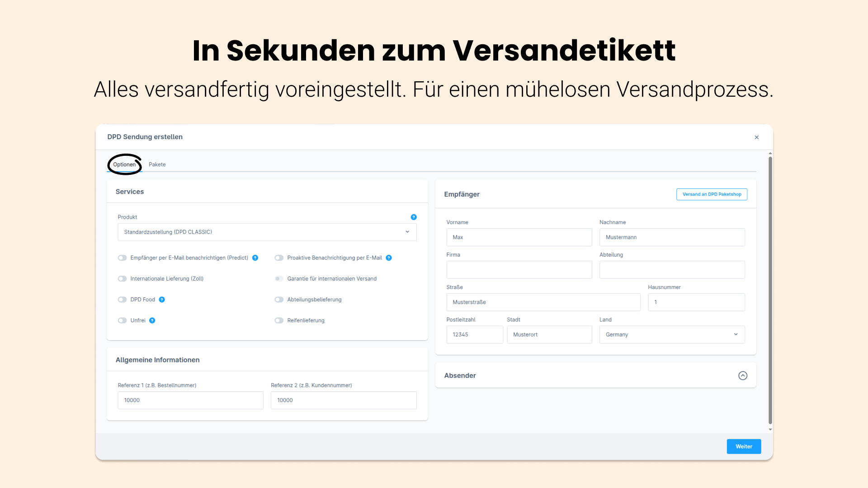The width and height of the screenshot is (868, 488).
Task: Switch on Abteilungsbelieferung
Action: point(279,300)
